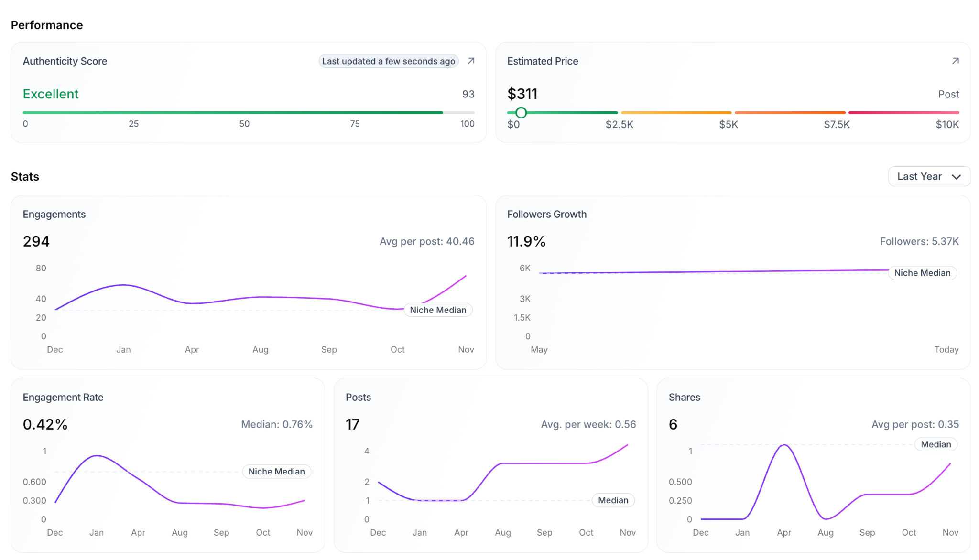
Task: Click the Shares chart peak at Apr
Action: coord(784,445)
